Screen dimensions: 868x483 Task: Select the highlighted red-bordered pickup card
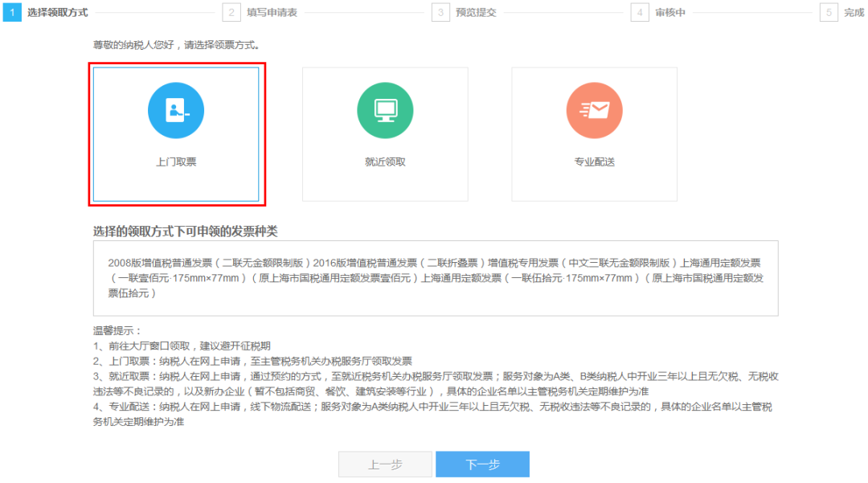[176, 134]
